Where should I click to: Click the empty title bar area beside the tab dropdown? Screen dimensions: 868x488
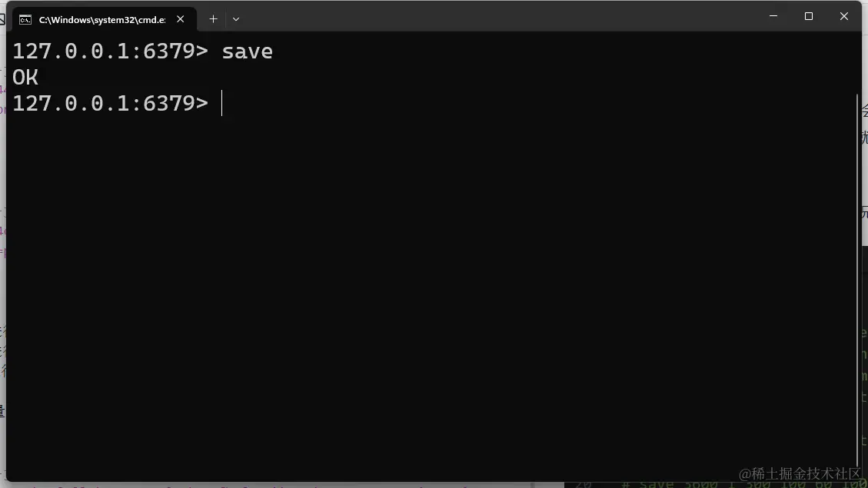pos(498,17)
